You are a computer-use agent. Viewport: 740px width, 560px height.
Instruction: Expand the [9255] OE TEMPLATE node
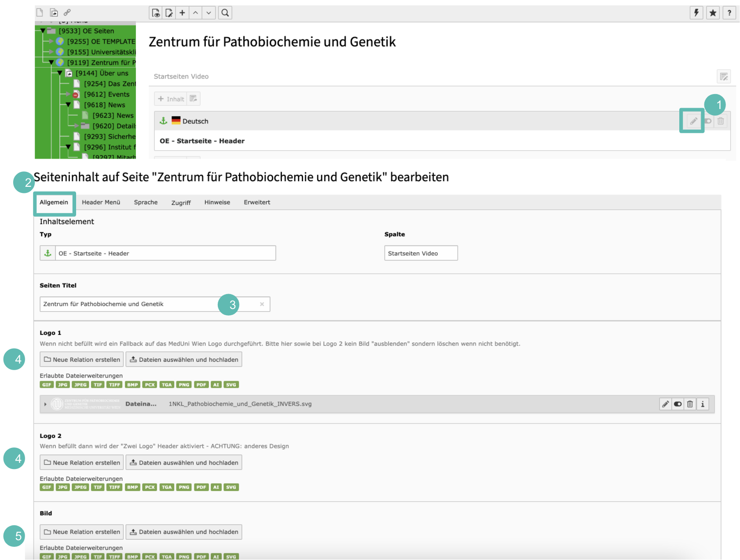51,41
